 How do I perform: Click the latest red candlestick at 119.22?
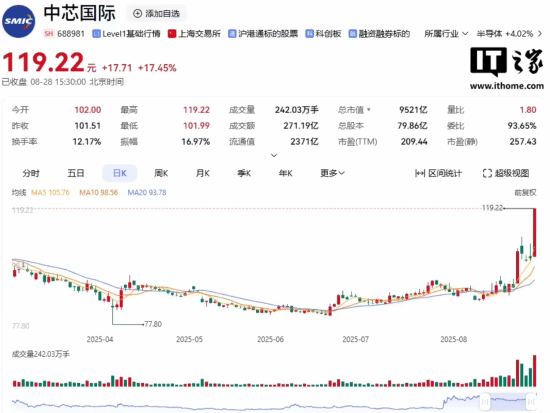coord(535,233)
